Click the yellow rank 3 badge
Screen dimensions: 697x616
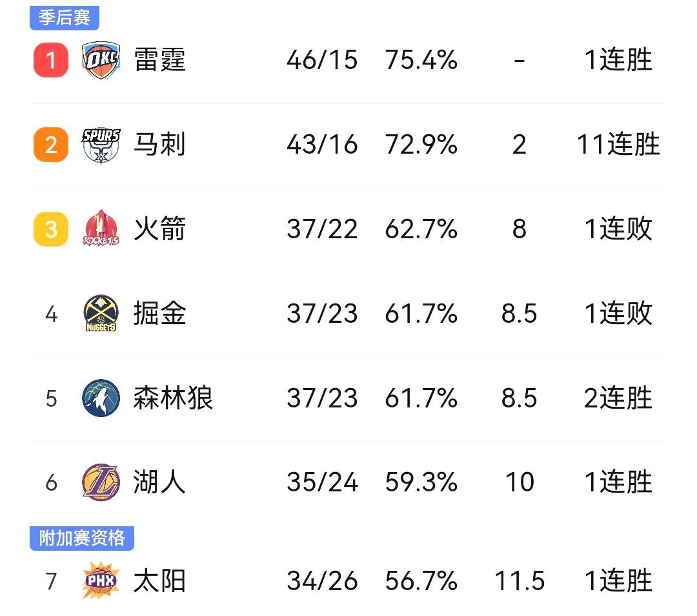click(x=50, y=229)
